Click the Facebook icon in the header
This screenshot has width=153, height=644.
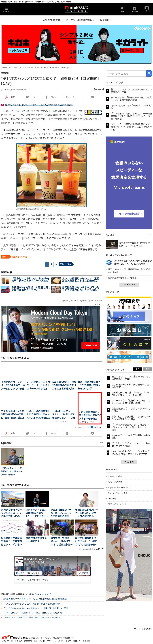pos(134,8)
